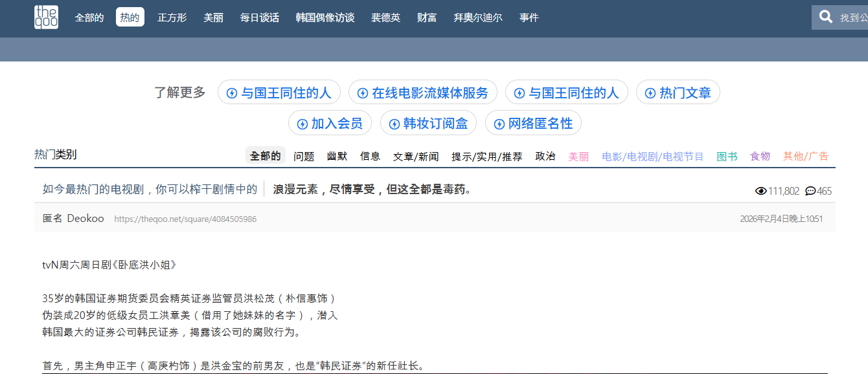Switch to the 幽默 category tab
868x374 pixels.
click(337, 156)
